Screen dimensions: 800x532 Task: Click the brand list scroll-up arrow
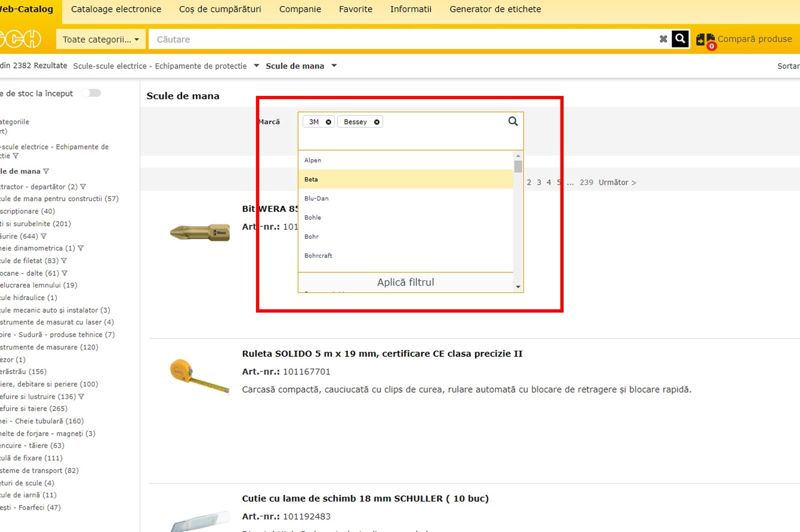click(518, 156)
